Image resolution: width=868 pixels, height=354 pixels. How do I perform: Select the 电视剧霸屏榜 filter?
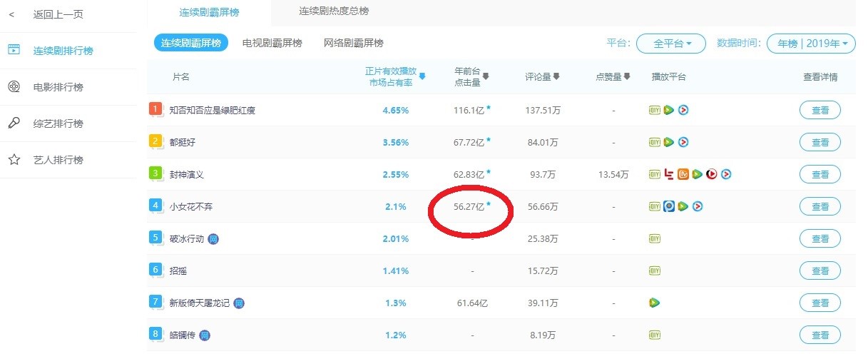pos(272,44)
